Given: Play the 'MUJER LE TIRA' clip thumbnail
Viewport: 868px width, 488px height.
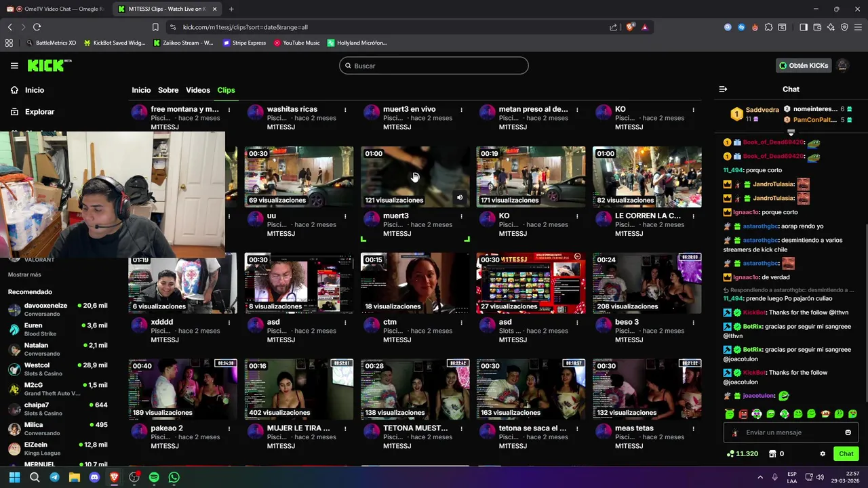Looking at the screenshot, I should pyautogui.click(x=299, y=390).
